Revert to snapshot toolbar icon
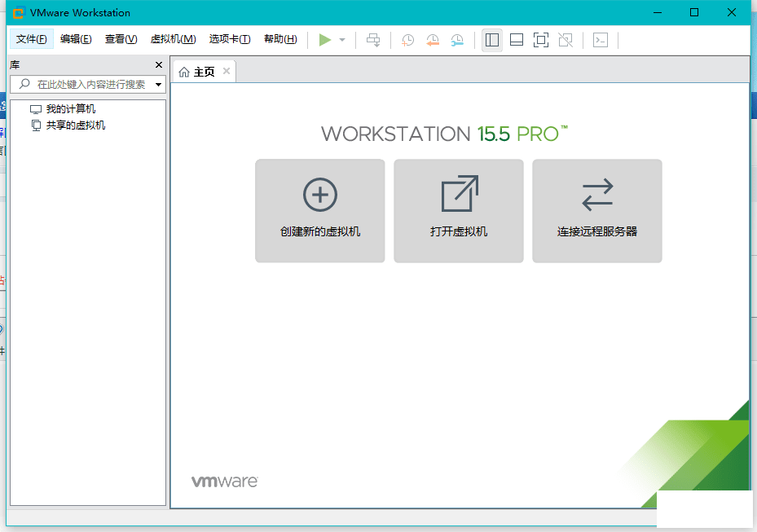Screen dimensions: 757x532 (433, 40)
